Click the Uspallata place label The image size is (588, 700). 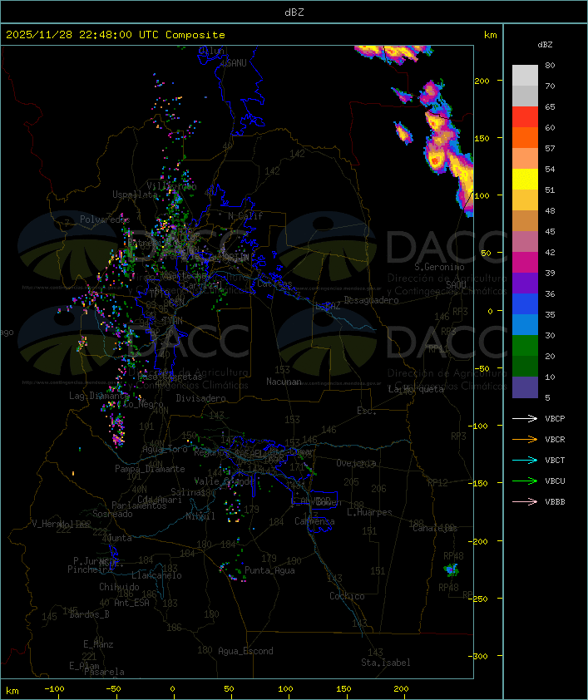point(135,195)
